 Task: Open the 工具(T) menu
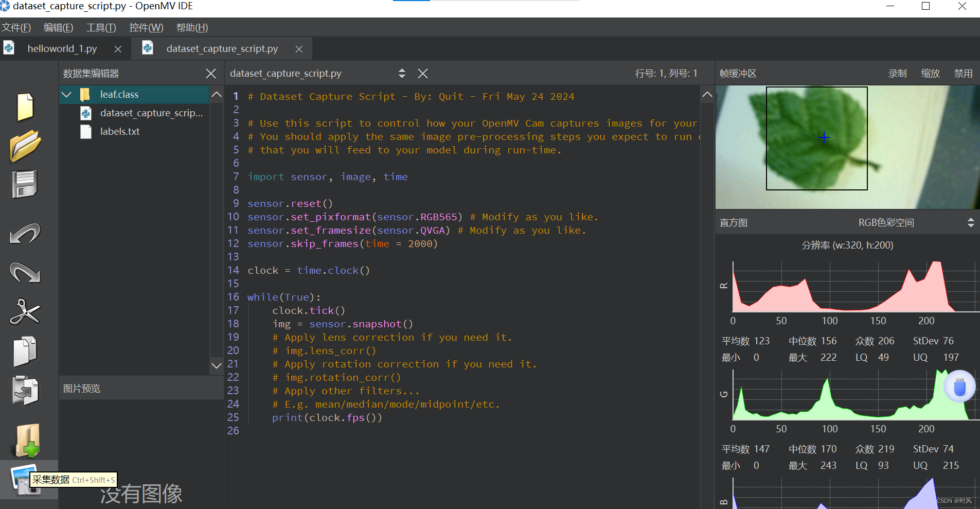coord(101,27)
